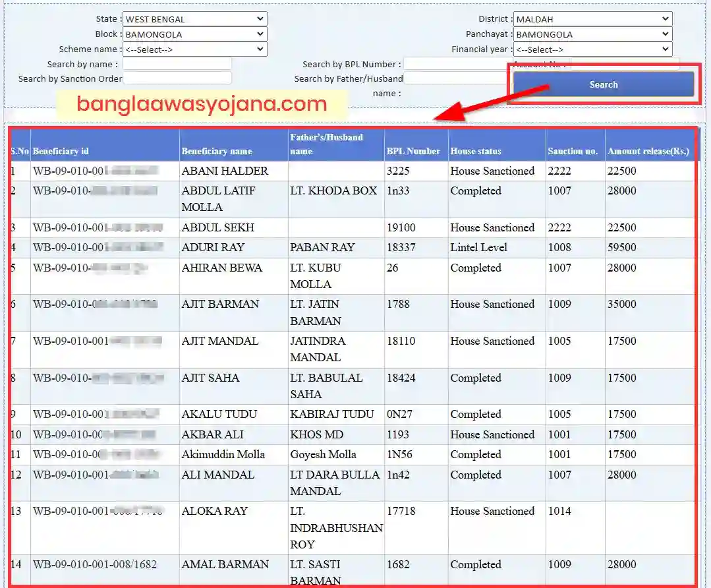This screenshot has height=588, width=711.
Task: Select beneficiary name Akimuddin Molla
Action: pyautogui.click(x=223, y=454)
